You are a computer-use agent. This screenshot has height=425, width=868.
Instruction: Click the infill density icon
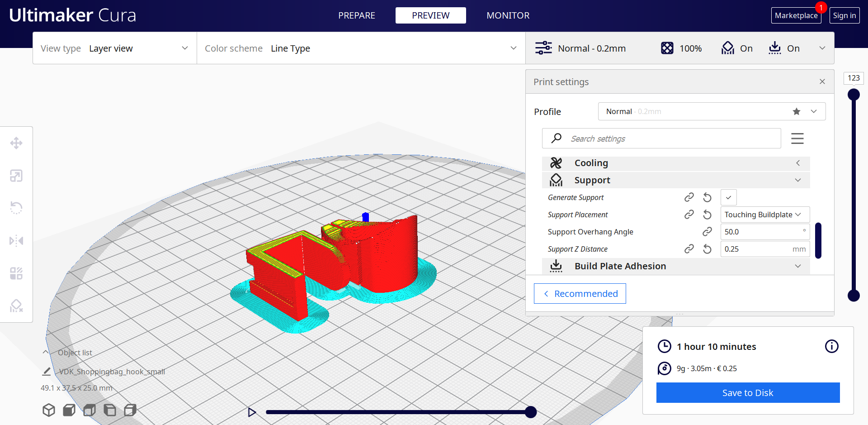(667, 48)
